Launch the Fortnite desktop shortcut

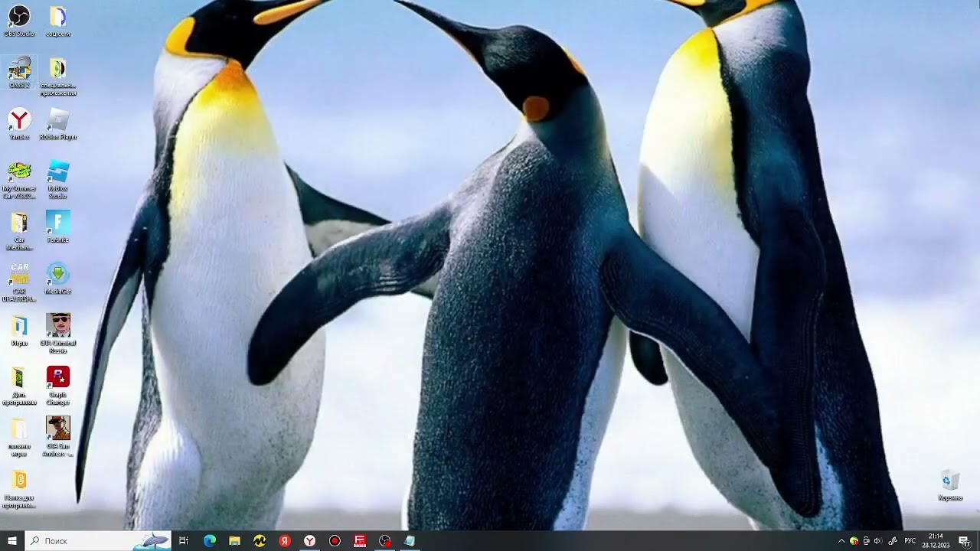click(58, 227)
